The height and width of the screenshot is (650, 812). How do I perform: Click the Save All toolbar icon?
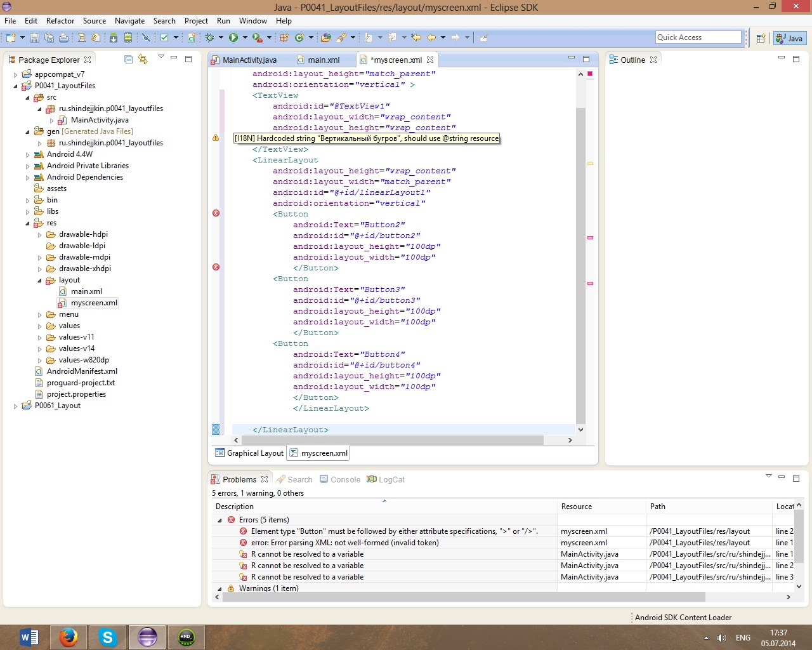click(x=49, y=38)
